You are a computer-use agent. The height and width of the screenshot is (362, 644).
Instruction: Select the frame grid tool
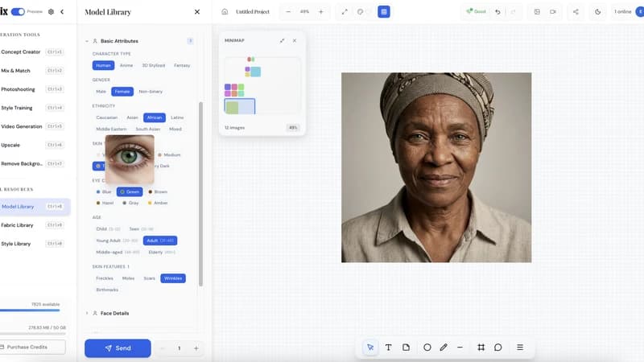click(481, 348)
